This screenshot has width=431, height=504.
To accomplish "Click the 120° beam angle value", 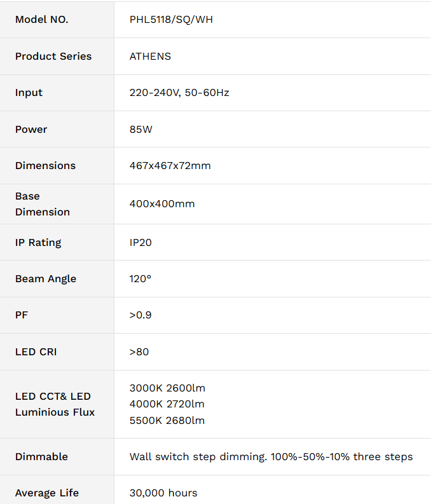I will [x=140, y=278].
